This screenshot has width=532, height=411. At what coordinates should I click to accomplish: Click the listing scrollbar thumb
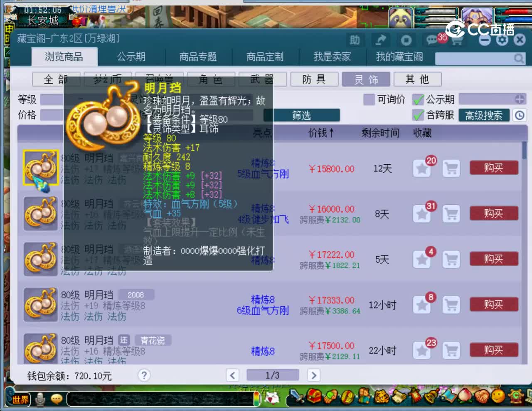[x=524, y=150]
